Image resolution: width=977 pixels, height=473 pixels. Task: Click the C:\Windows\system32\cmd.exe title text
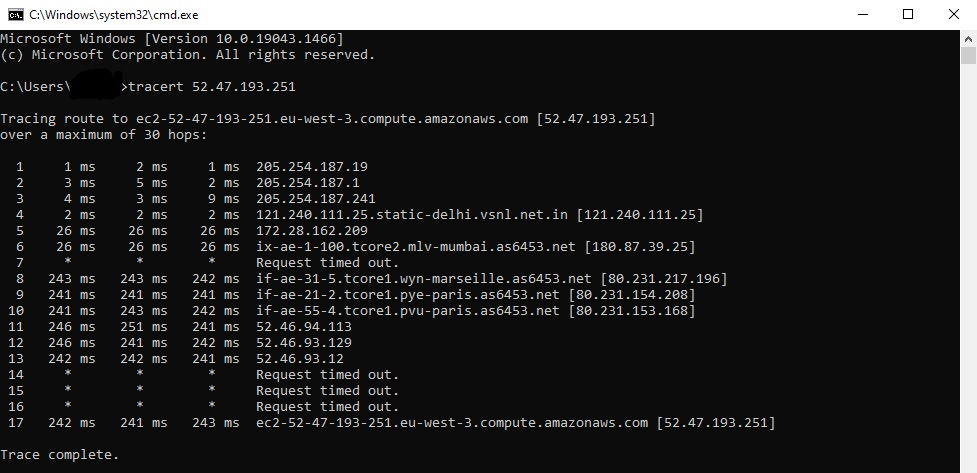pos(98,15)
